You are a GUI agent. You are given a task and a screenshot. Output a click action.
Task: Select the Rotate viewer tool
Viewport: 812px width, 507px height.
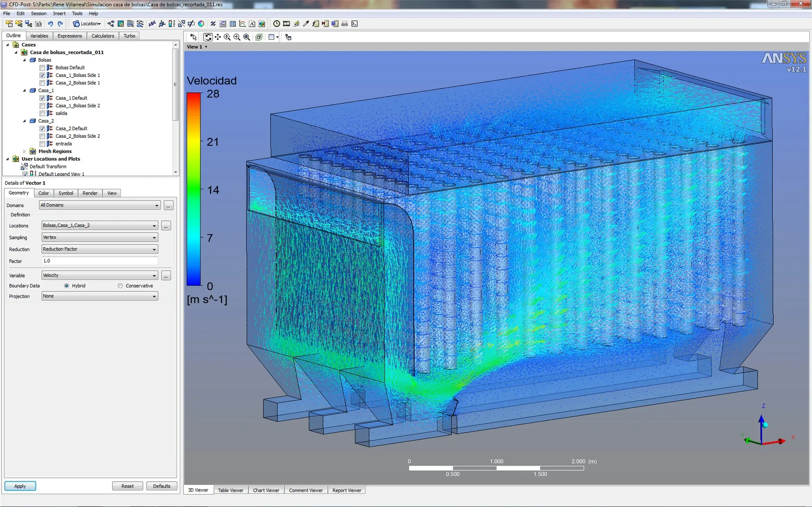click(208, 37)
